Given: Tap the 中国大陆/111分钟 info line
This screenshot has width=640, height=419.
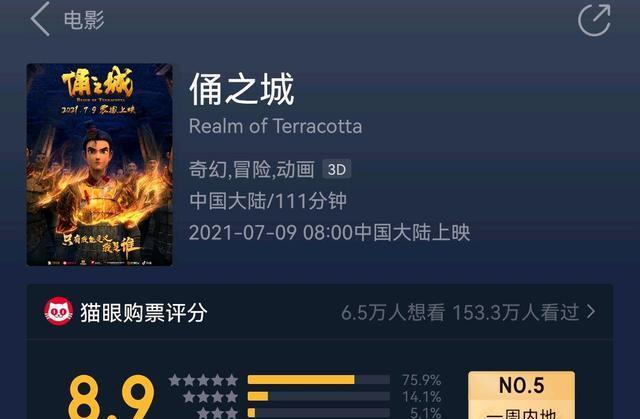Looking at the screenshot, I should 268,201.
